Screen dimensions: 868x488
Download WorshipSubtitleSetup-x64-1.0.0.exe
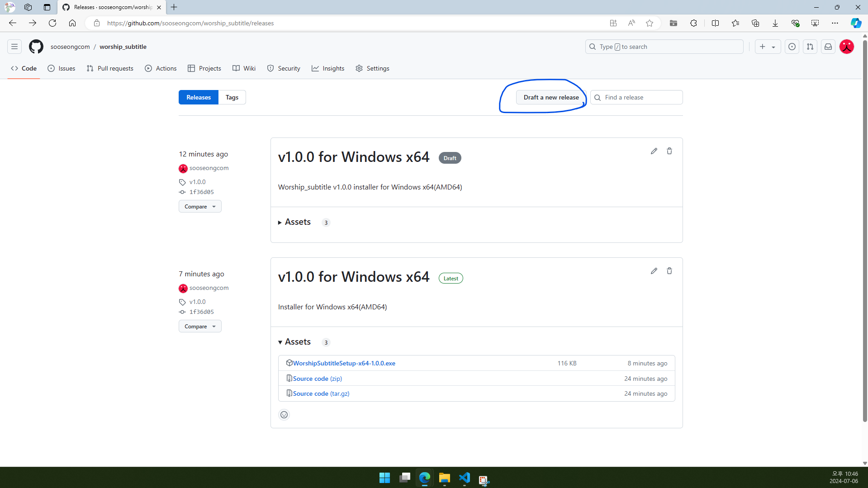[x=344, y=363]
